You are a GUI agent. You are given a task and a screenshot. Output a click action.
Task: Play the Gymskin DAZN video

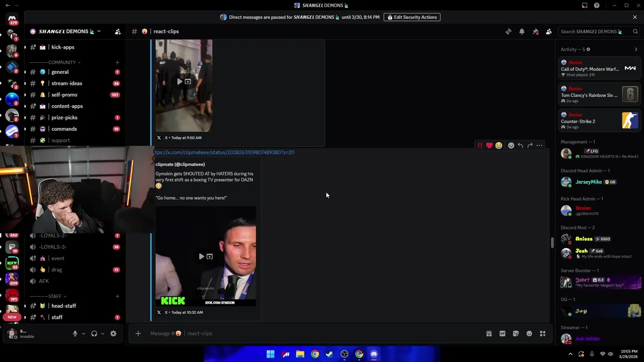(201, 256)
